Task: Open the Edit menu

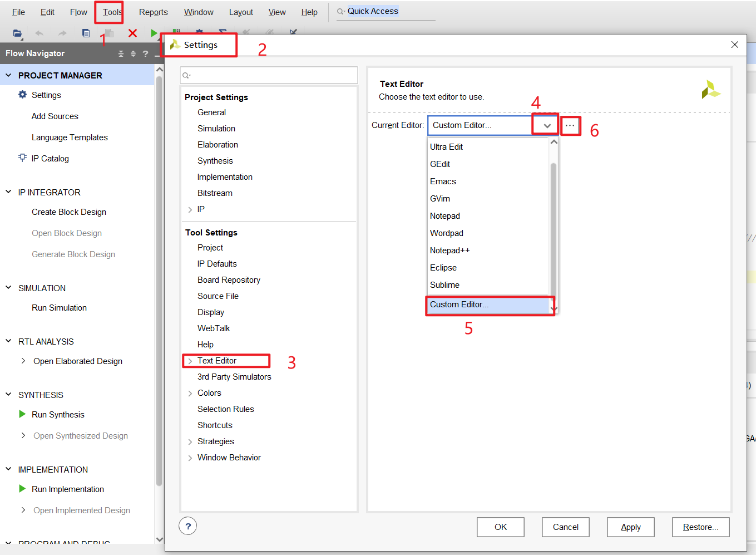Action: point(47,12)
